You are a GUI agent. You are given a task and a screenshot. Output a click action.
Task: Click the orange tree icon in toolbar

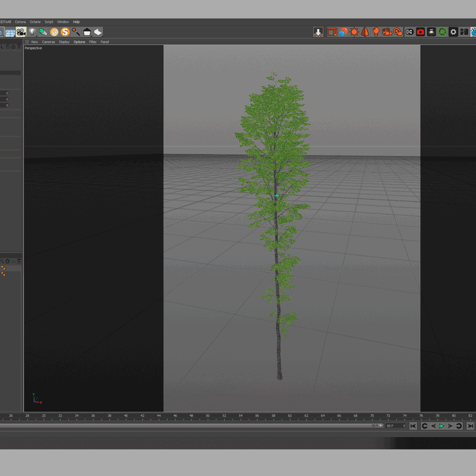click(x=365, y=32)
